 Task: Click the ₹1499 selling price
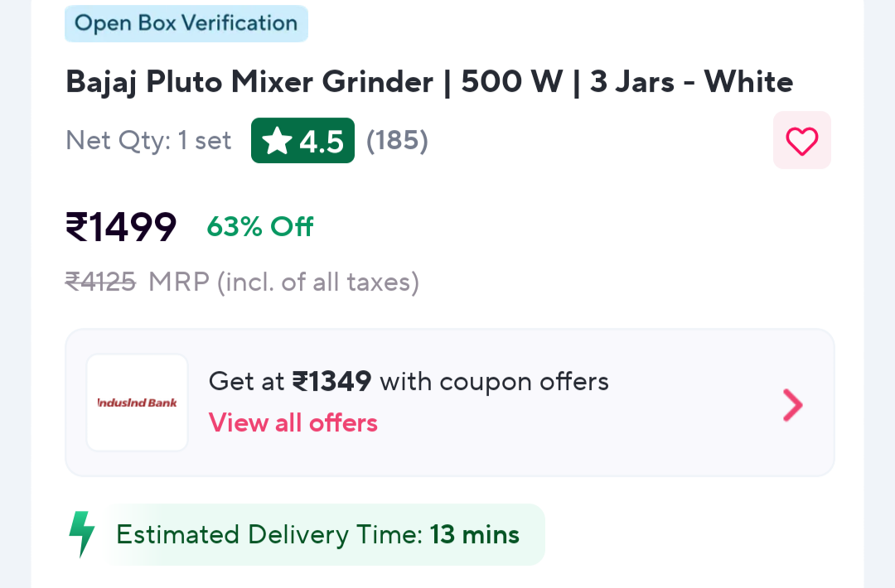121,227
